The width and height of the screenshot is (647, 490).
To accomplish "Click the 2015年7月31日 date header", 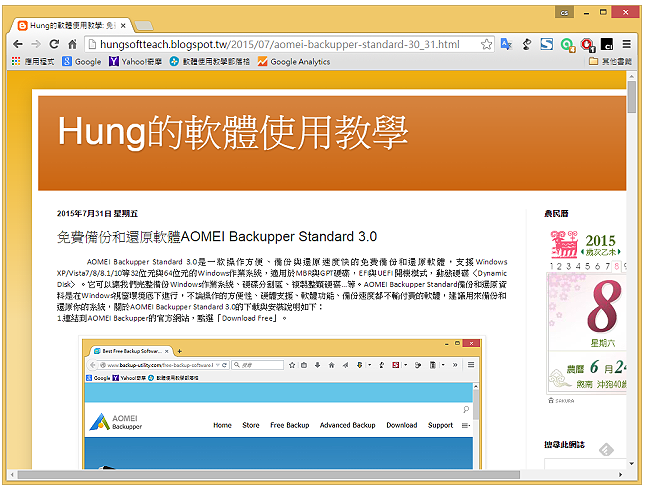I will (x=97, y=214).
